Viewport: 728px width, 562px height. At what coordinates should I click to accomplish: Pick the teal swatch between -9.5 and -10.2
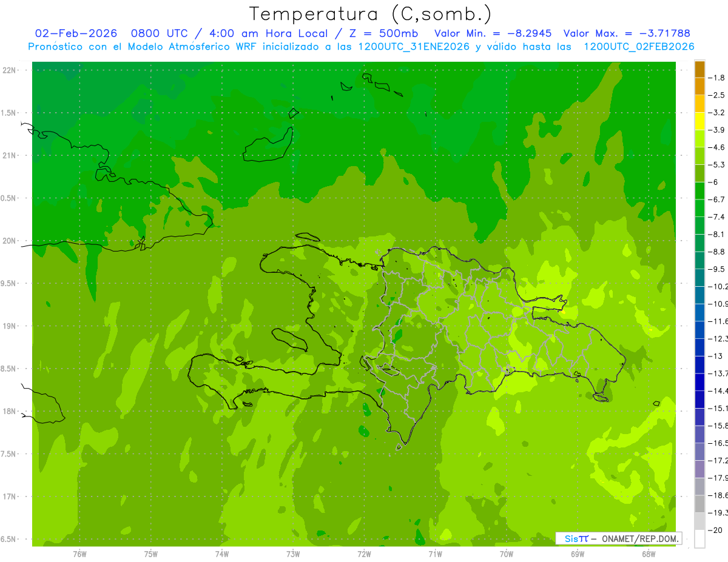tap(699, 278)
